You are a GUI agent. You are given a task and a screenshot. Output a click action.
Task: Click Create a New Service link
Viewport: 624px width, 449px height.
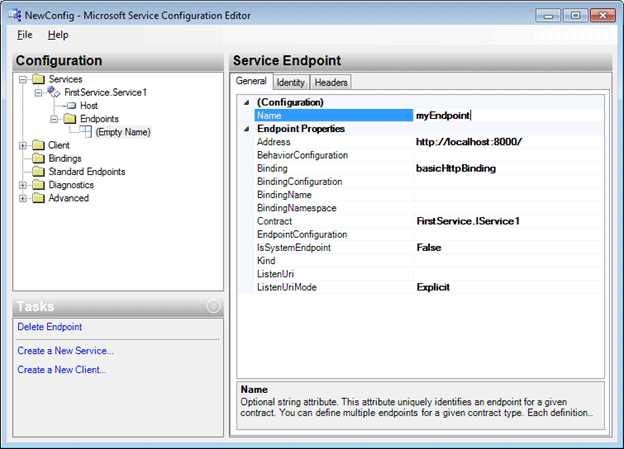coord(66,351)
